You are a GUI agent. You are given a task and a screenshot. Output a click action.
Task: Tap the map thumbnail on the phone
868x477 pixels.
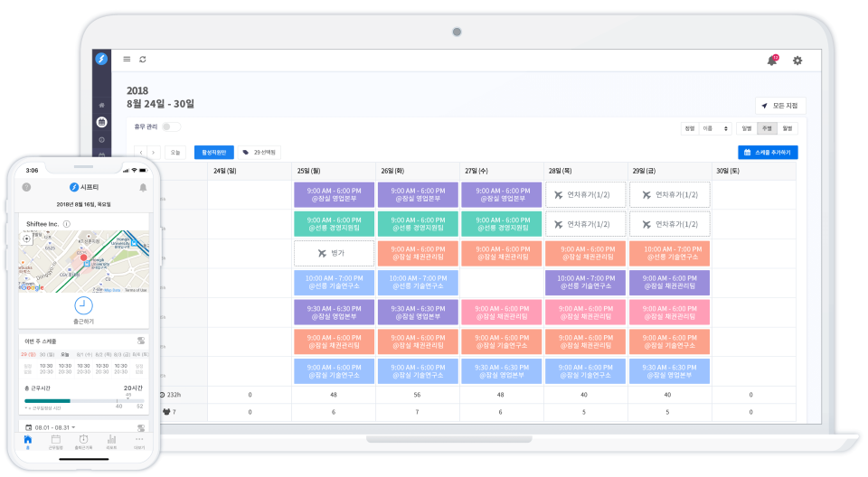84,262
